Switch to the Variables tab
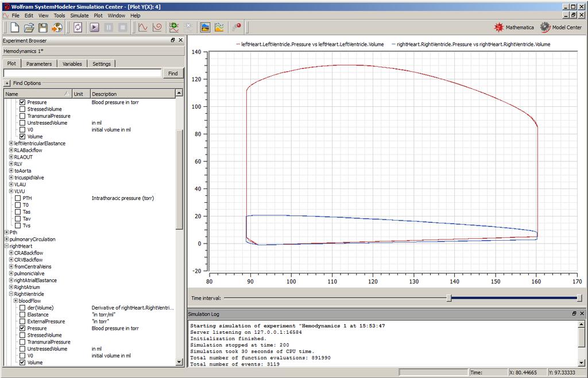This screenshot has width=588, height=378. tap(72, 64)
